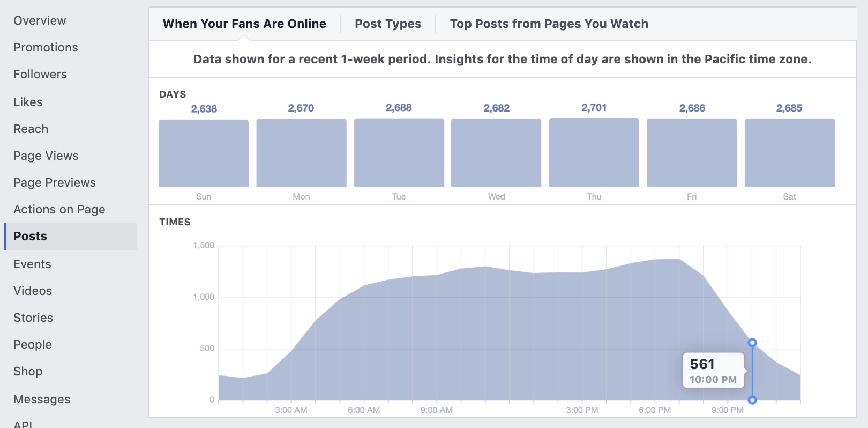Open the Top Posts from Pages You Watch tab
This screenshot has height=428, width=868.
(x=548, y=24)
